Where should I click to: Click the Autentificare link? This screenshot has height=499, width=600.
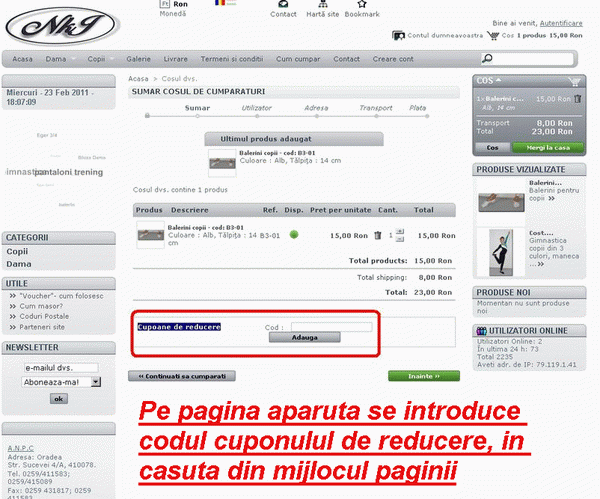point(561,23)
